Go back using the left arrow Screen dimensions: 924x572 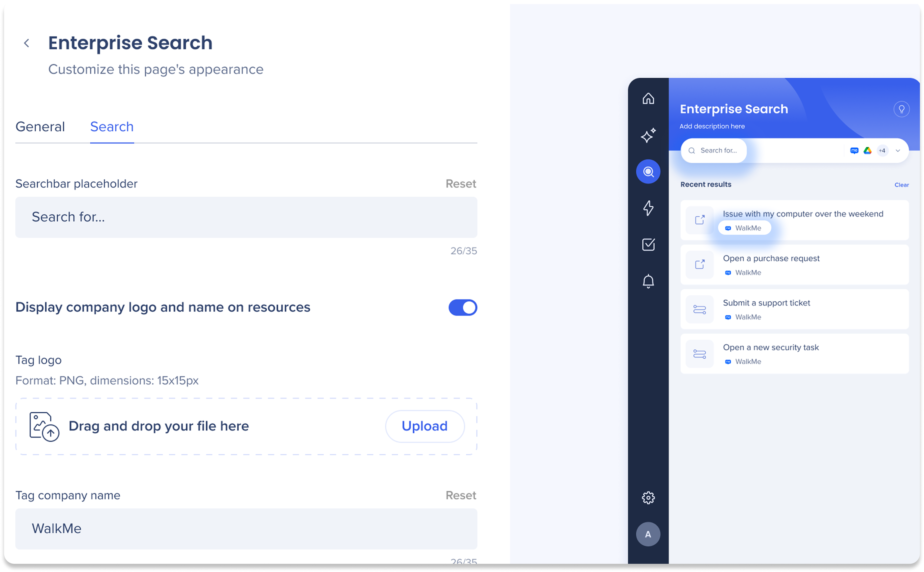[x=26, y=43]
